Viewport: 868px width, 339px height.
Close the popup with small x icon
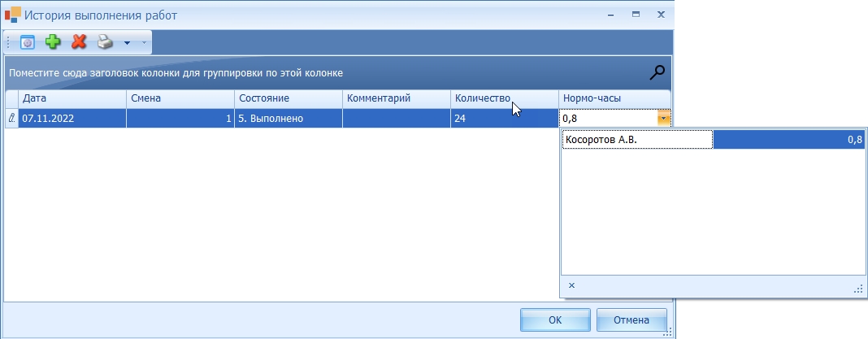coord(572,286)
